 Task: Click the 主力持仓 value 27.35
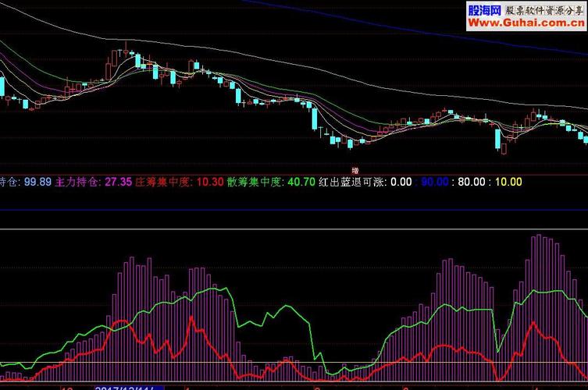(118, 182)
